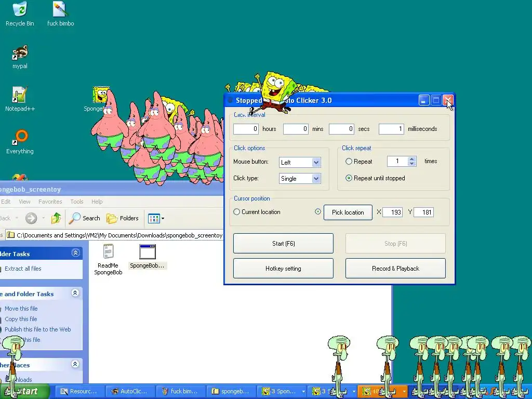Click the repeat times number field
532x399 pixels.
pos(397,161)
